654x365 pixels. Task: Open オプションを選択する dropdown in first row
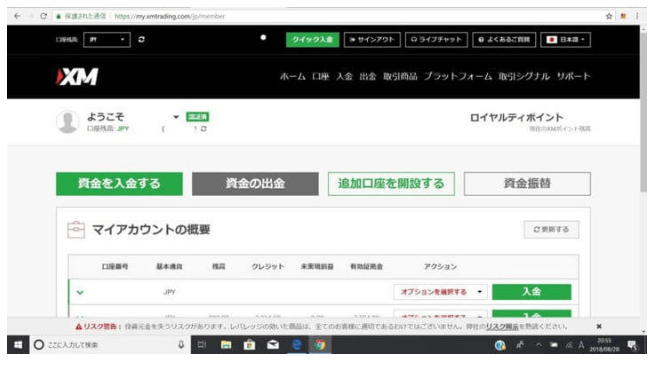click(x=440, y=292)
